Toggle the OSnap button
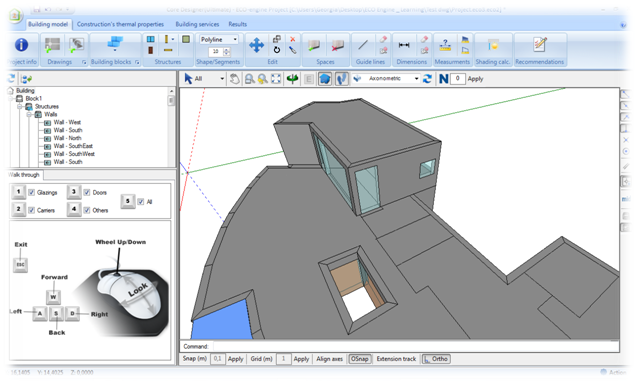Screen dimensions: 637x383 click(x=360, y=359)
